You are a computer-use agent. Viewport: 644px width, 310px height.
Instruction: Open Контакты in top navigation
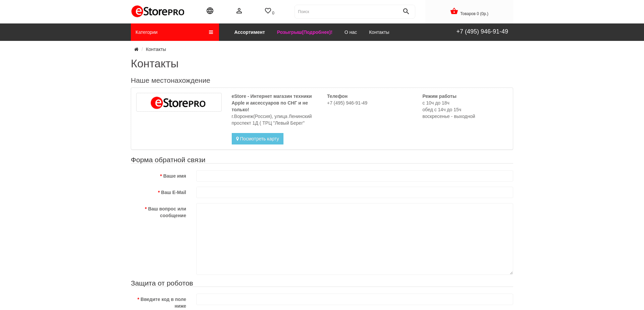point(379,32)
